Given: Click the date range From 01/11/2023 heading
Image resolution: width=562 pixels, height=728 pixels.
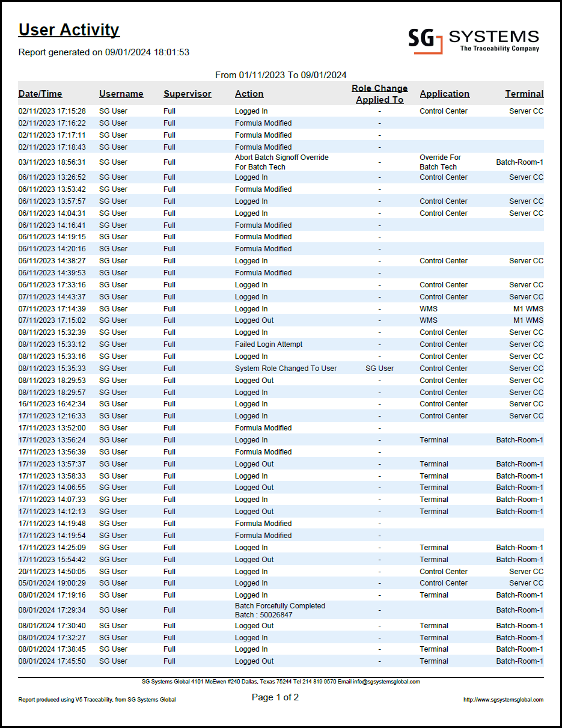Looking at the screenshot, I should point(281,75).
